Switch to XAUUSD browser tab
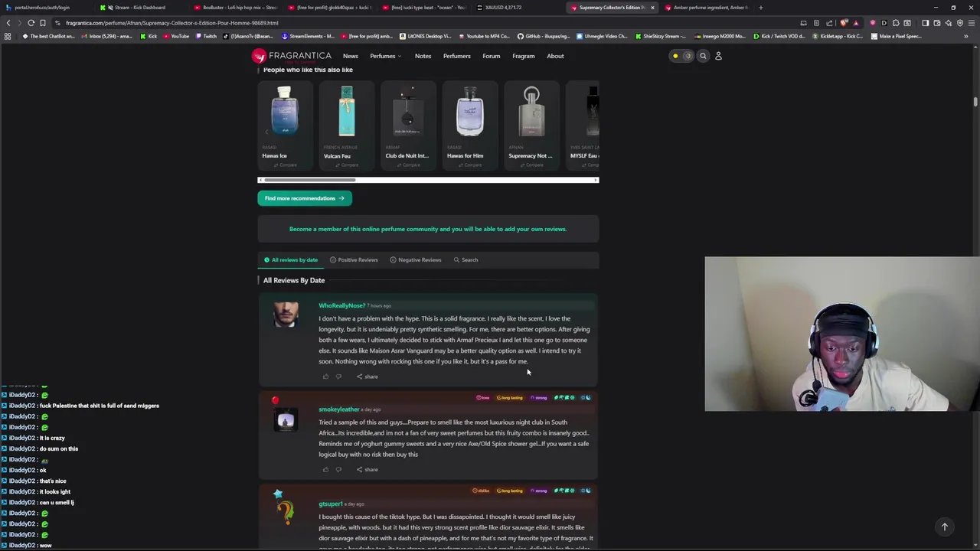This screenshot has width=980, height=551. [x=503, y=8]
